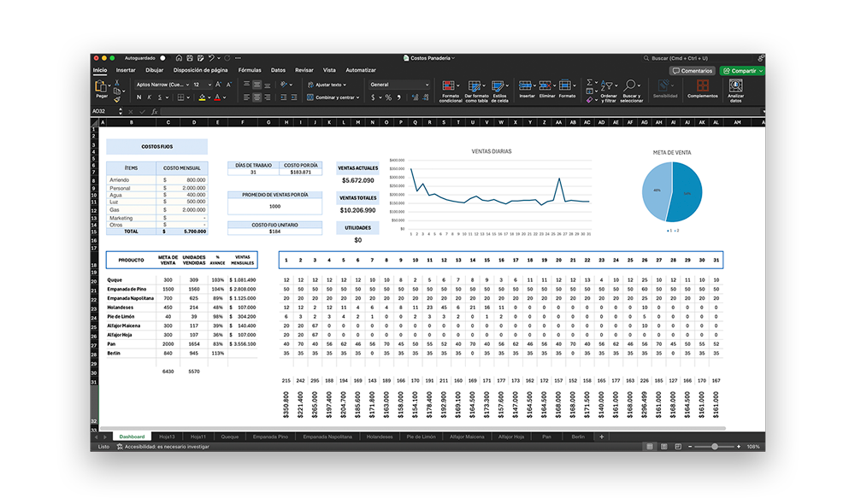This screenshot has height=504, width=855.
Task: Open the Fórmulas ribbon tab
Action: pyautogui.click(x=250, y=70)
